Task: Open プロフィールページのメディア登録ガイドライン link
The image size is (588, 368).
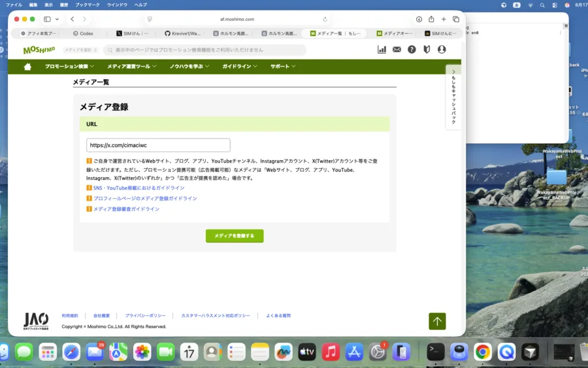Action: (145, 199)
